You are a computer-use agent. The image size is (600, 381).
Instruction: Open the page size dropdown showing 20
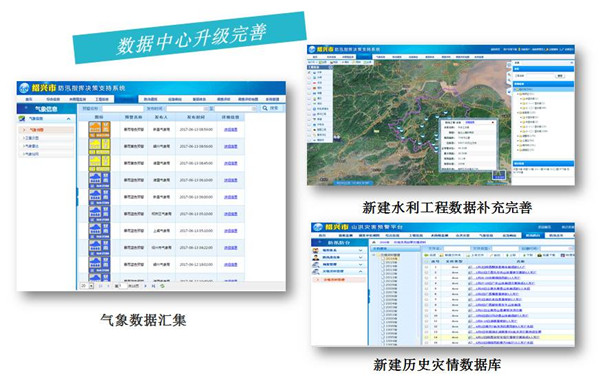point(87,286)
